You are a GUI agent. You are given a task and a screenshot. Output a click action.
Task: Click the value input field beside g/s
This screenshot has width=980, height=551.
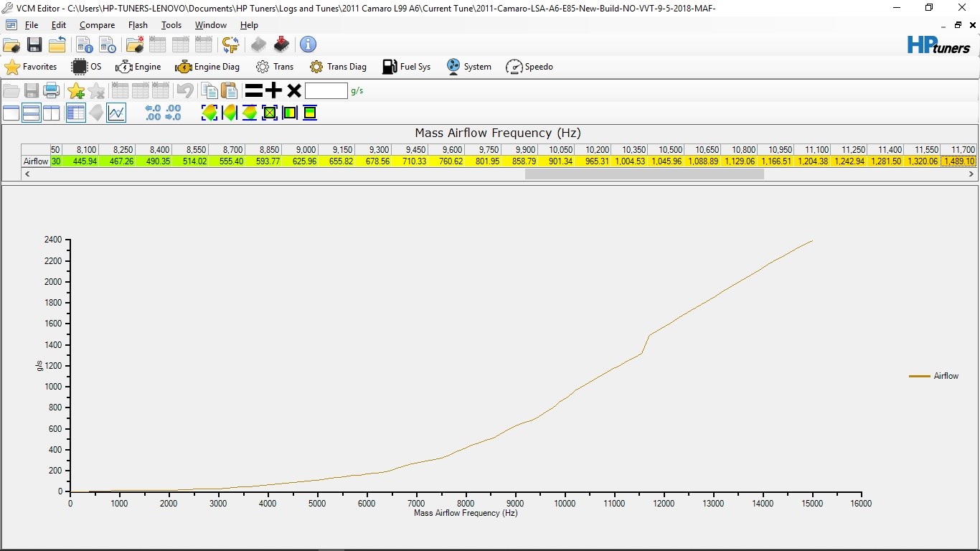(x=326, y=90)
